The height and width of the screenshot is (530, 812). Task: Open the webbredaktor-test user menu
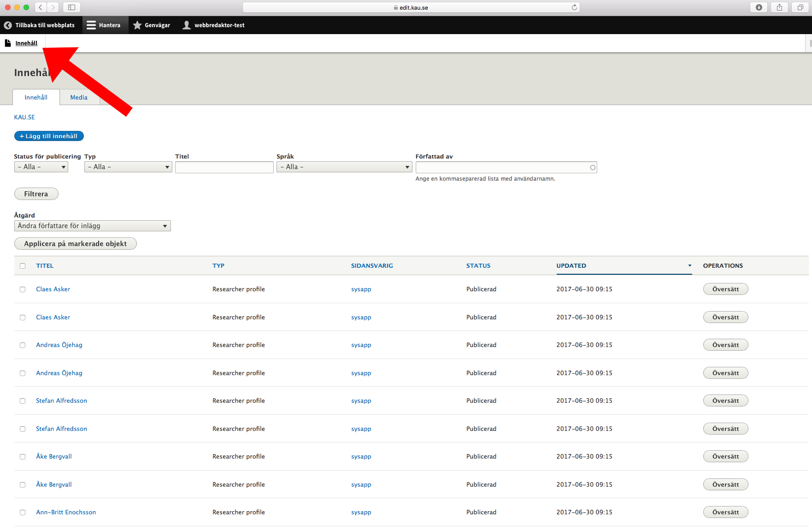pos(213,25)
